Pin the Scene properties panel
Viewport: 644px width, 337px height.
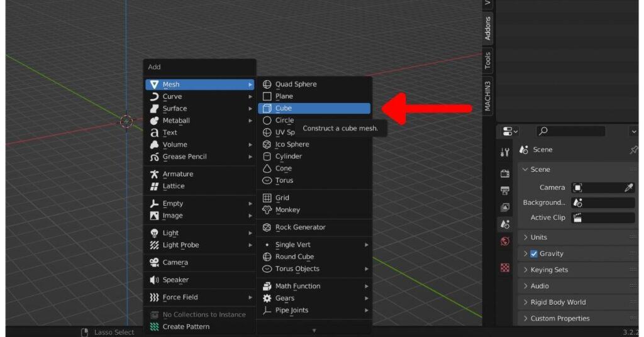[633, 150]
